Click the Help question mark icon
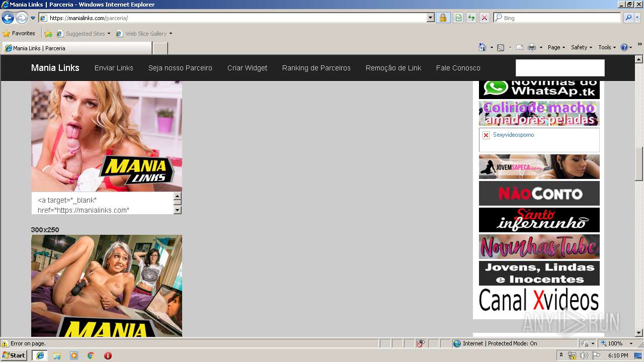Image resolution: width=644 pixels, height=362 pixels. (x=624, y=47)
